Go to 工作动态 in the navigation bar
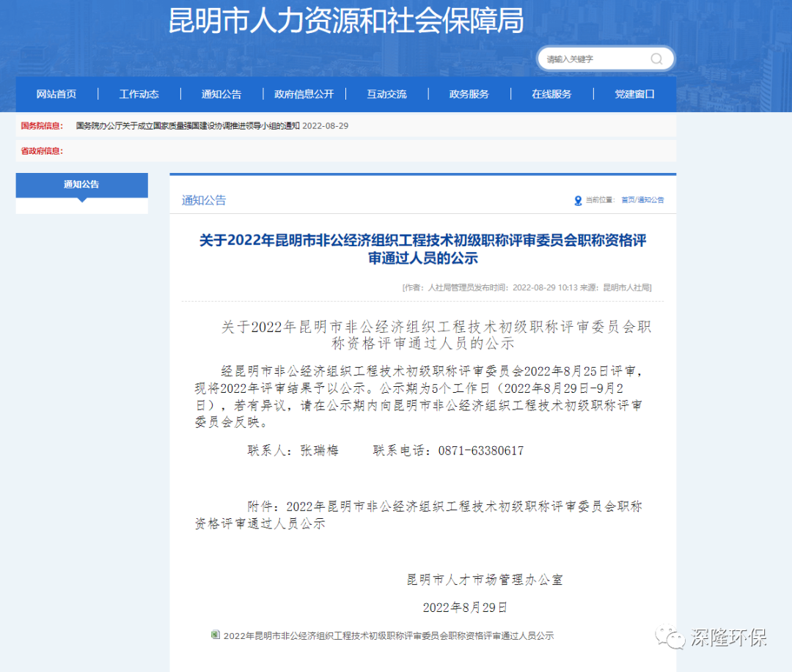This screenshot has height=672, width=792. coord(139,95)
